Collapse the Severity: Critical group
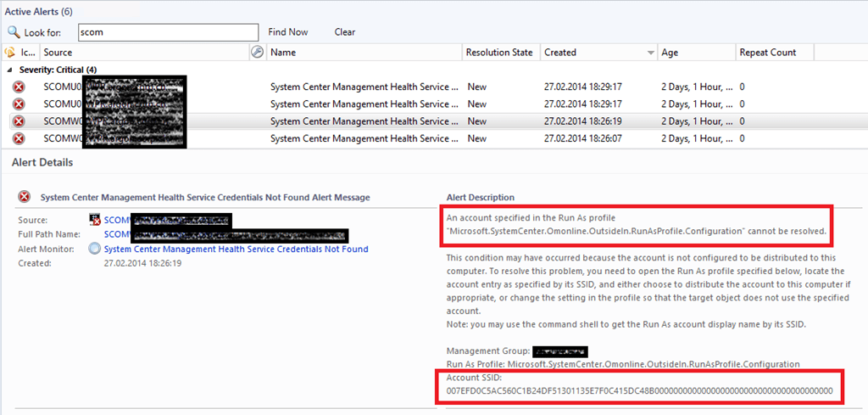The image size is (868, 415). [x=11, y=70]
